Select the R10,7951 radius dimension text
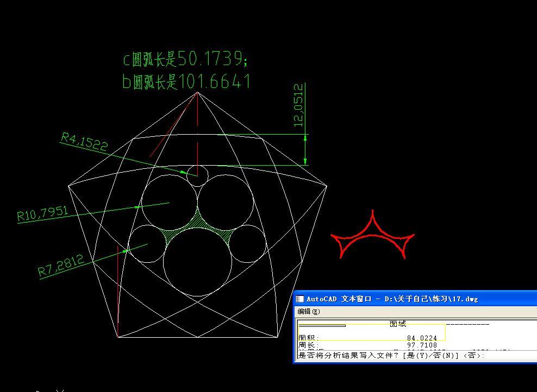 (43, 213)
